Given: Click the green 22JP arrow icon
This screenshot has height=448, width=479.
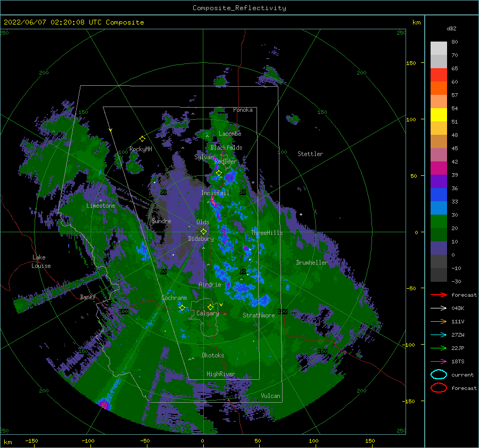Looking at the screenshot, I should pyautogui.click(x=439, y=348).
